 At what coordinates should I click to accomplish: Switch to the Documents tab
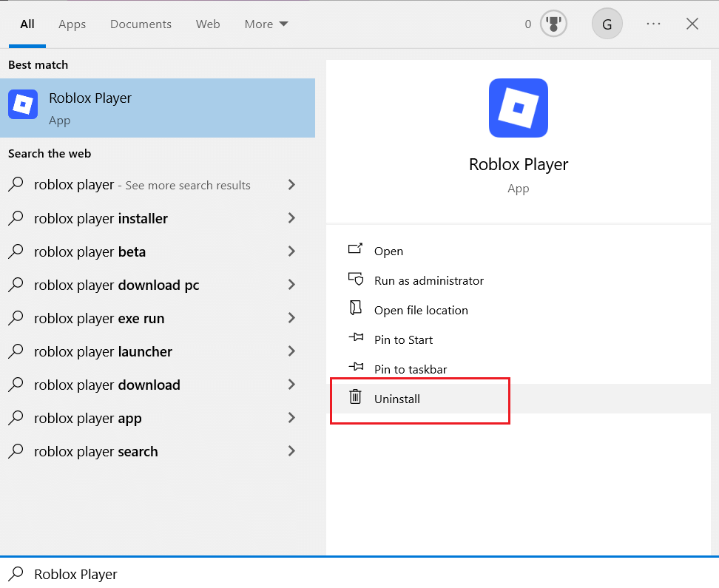141,24
